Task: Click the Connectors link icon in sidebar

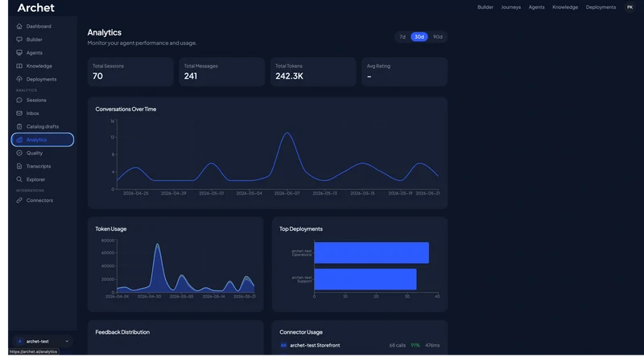Action: click(19, 200)
